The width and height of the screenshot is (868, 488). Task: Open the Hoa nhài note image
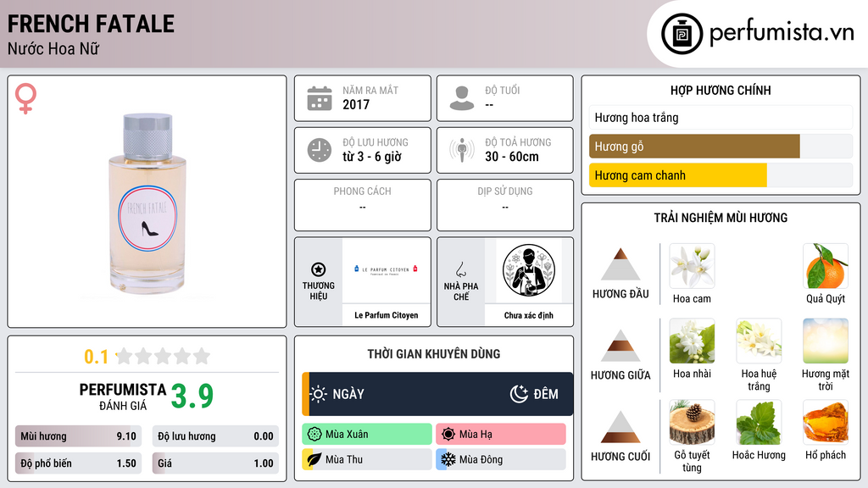pyautogui.click(x=692, y=341)
